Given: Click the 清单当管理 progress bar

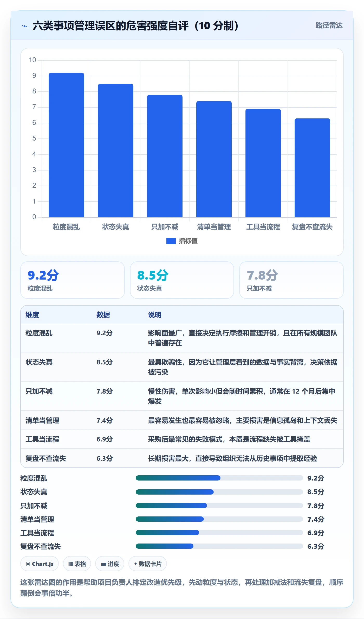Looking at the screenshot, I should (x=219, y=519).
